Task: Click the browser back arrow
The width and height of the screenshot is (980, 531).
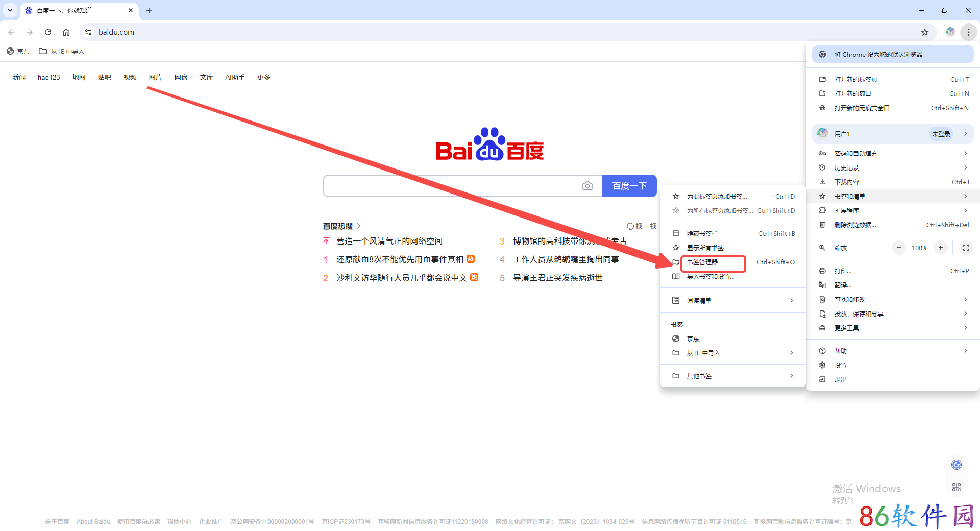Action: tap(11, 32)
